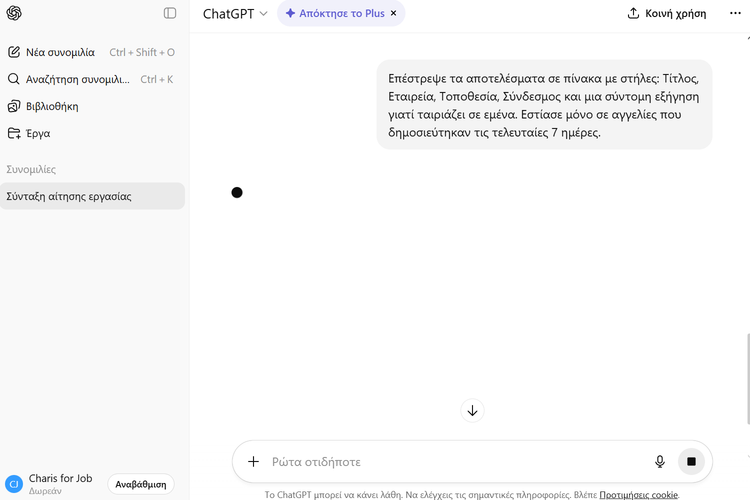Click the Αναβάθμιση upgrade button
Viewport: 750px width, 500px height.
141,484
